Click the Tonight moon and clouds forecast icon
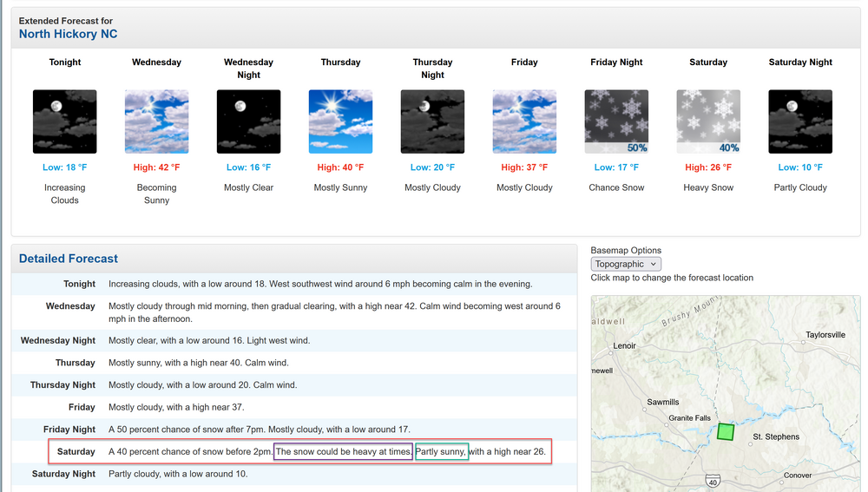 pos(64,121)
